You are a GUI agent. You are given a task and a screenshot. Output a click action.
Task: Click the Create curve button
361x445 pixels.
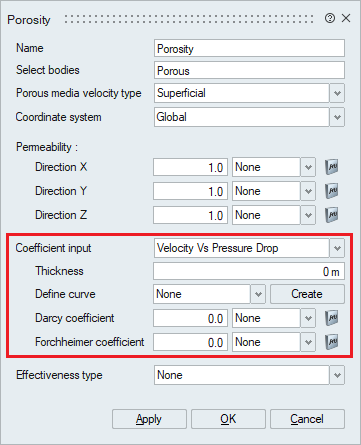point(307,294)
